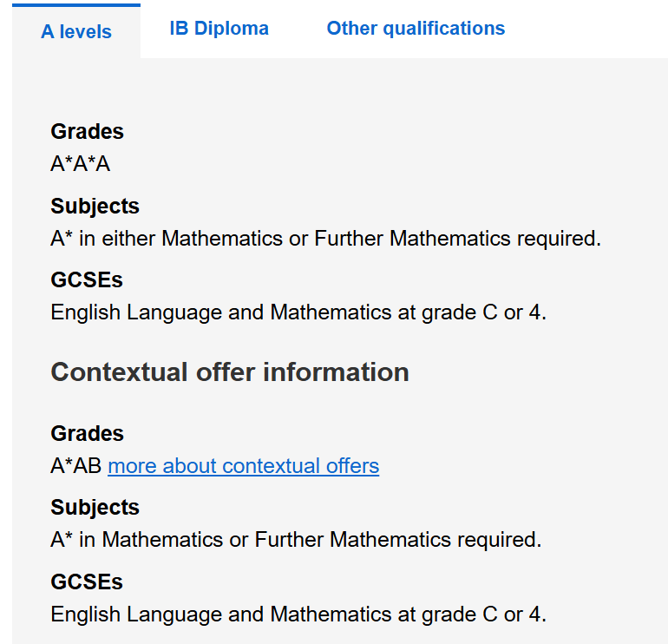Click the A*A*A grade text

pos(81,164)
